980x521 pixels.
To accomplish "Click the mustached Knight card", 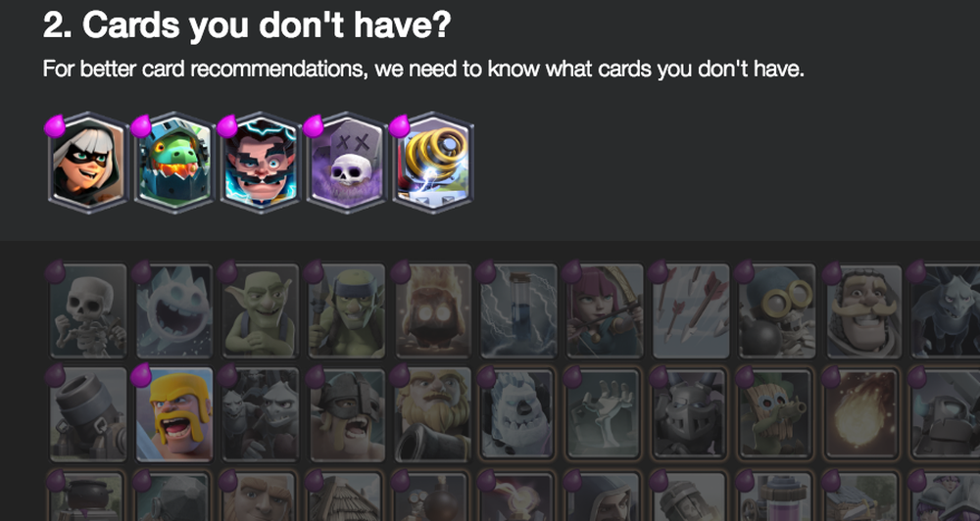I will pyautogui.click(x=863, y=310).
